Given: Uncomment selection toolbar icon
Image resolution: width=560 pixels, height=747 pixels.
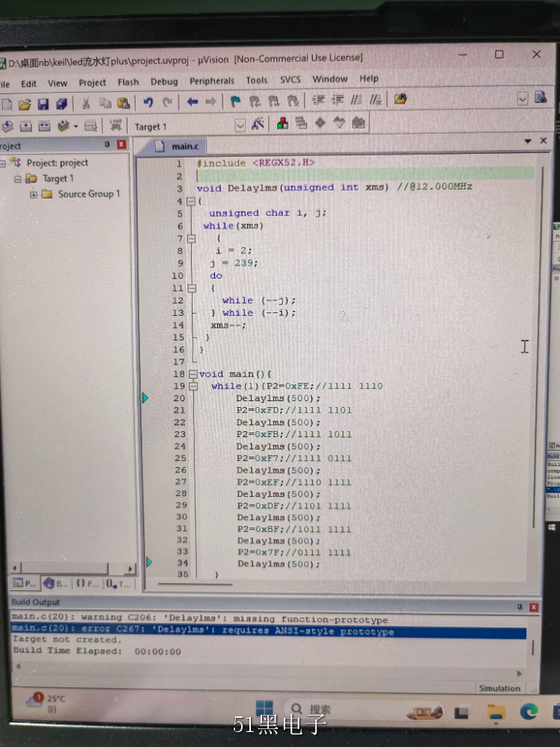Looking at the screenshot, I should pos(376,99).
